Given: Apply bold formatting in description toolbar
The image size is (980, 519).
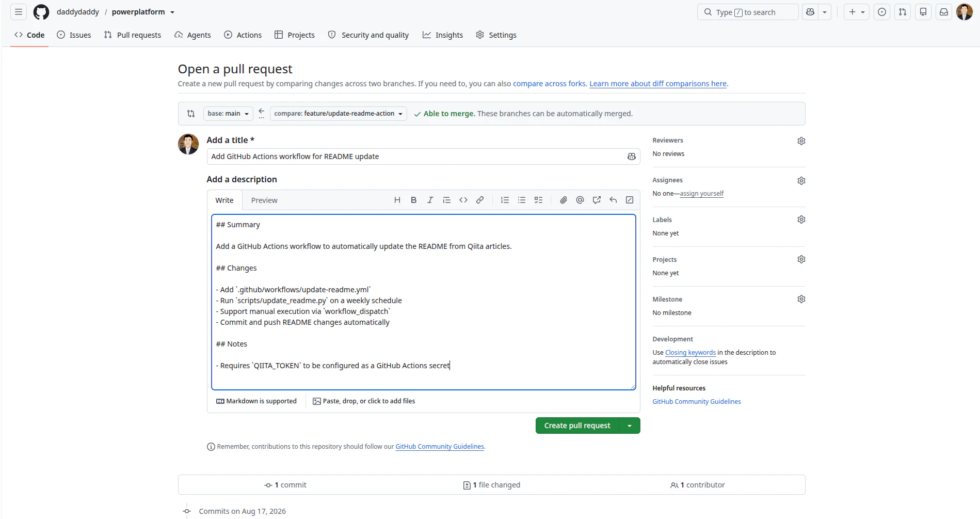Looking at the screenshot, I should click(414, 200).
